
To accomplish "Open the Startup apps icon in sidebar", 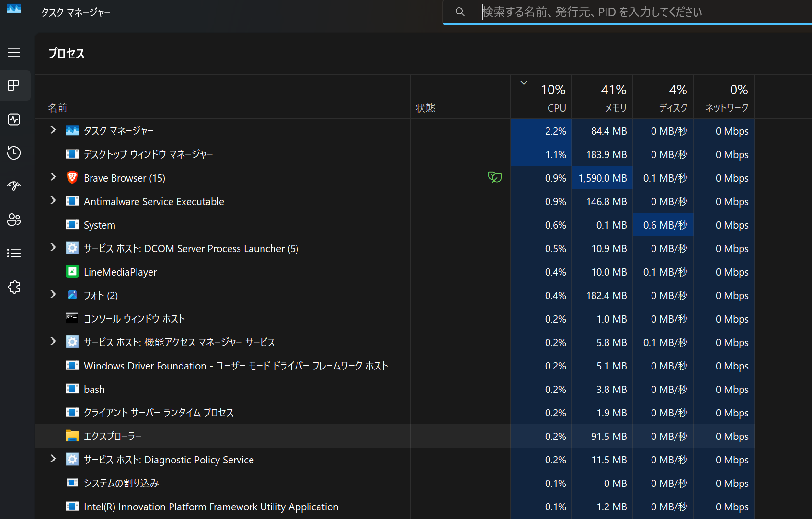I will (x=14, y=186).
